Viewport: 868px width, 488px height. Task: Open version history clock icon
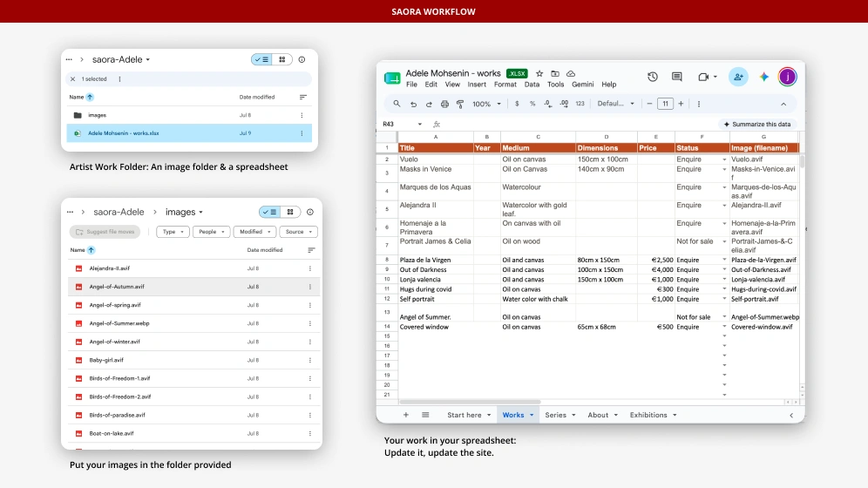point(653,77)
